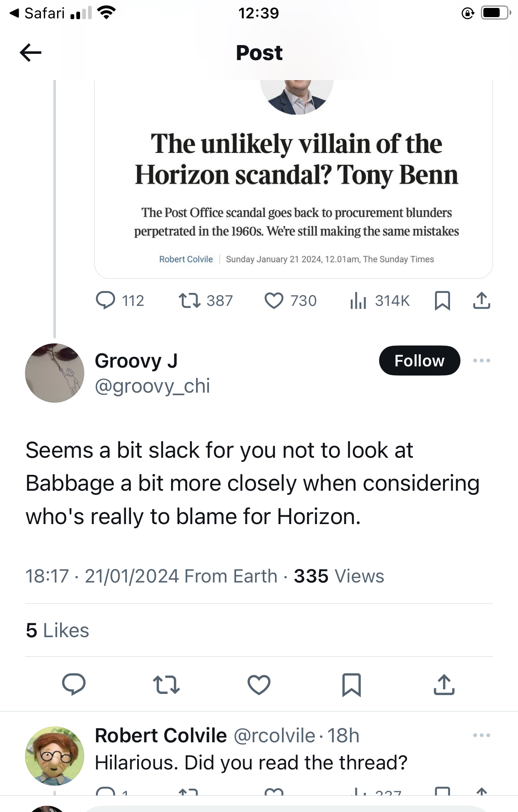Like Groovy J's main post
The width and height of the screenshot is (518, 812).
[x=259, y=684]
